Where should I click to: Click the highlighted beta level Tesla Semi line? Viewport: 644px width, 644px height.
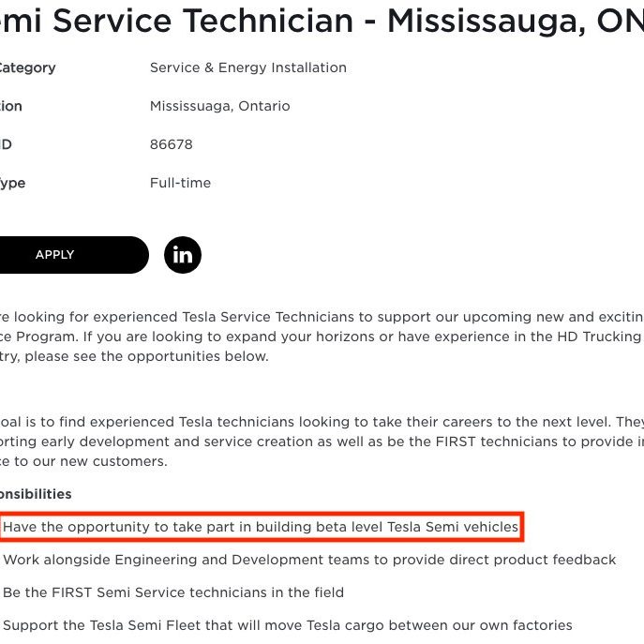click(x=261, y=527)
